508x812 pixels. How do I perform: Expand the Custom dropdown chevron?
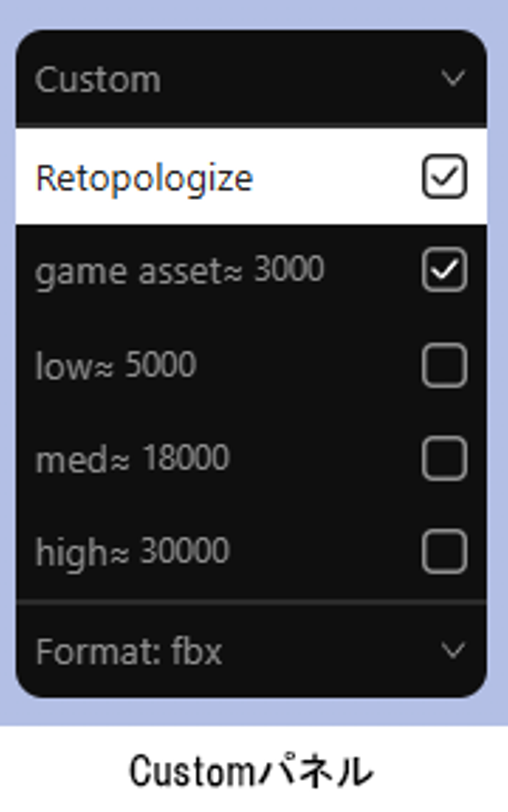pos(453,78)
